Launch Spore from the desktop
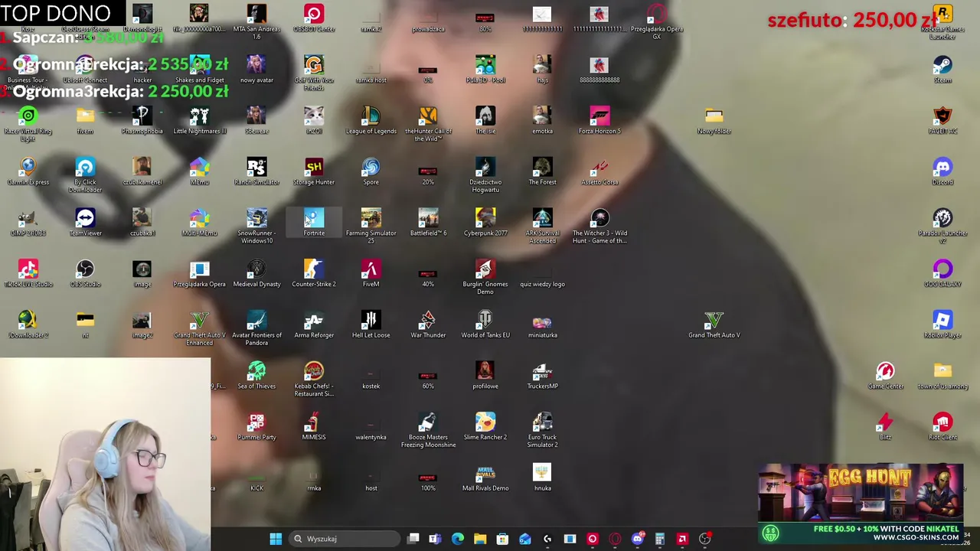Image resolution: width=980 pixels, height=551 pixels. [x=371, y=171]
